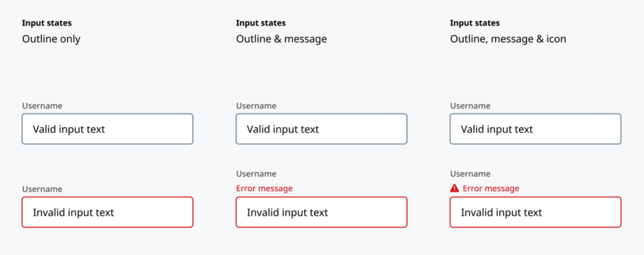The width and height of the screenshot is (644, 255).
Task: Click Username label above the iconless Error message
Action: pyautogui.click(x=256, y=173)
